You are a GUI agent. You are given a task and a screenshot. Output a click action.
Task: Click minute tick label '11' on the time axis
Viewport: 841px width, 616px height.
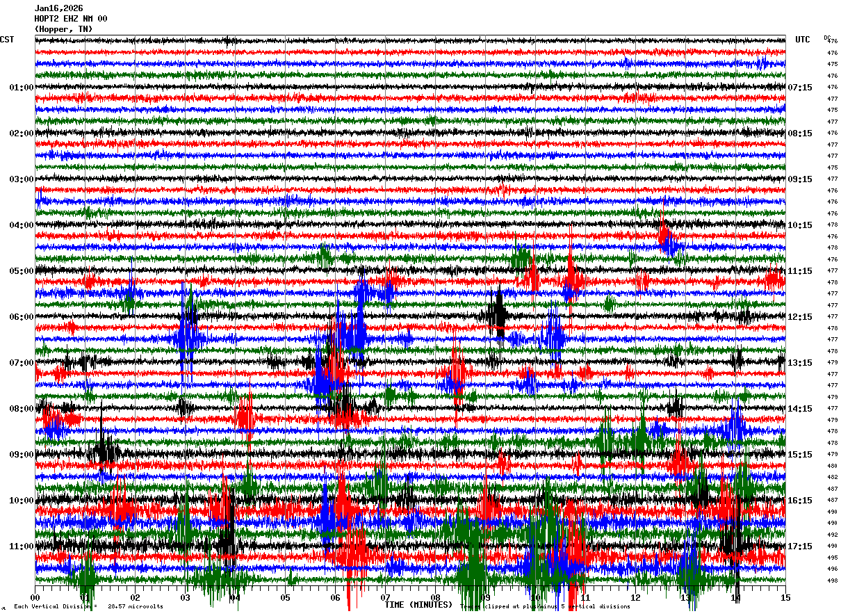(x=585, y=598)
